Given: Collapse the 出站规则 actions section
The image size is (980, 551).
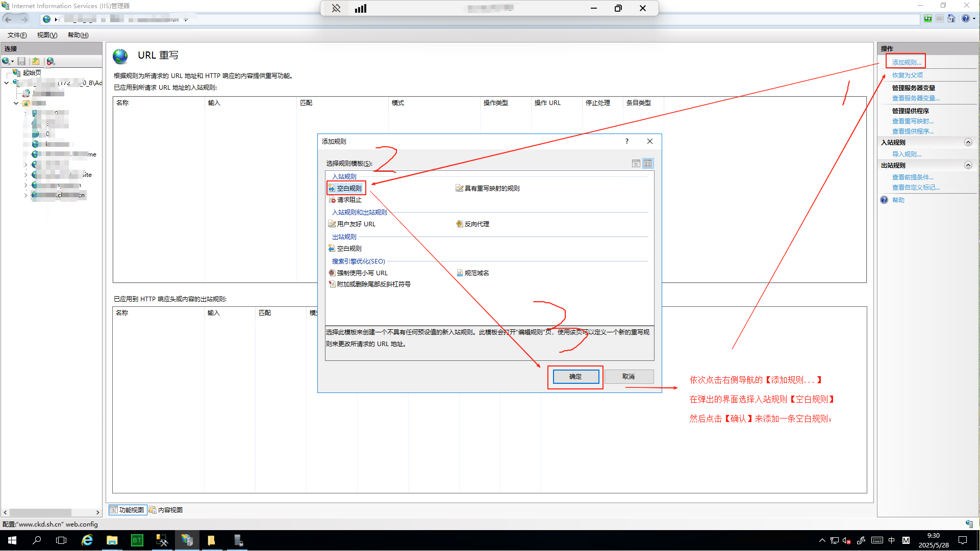Looking at the screenshot, I should click(x=968, y=166).
